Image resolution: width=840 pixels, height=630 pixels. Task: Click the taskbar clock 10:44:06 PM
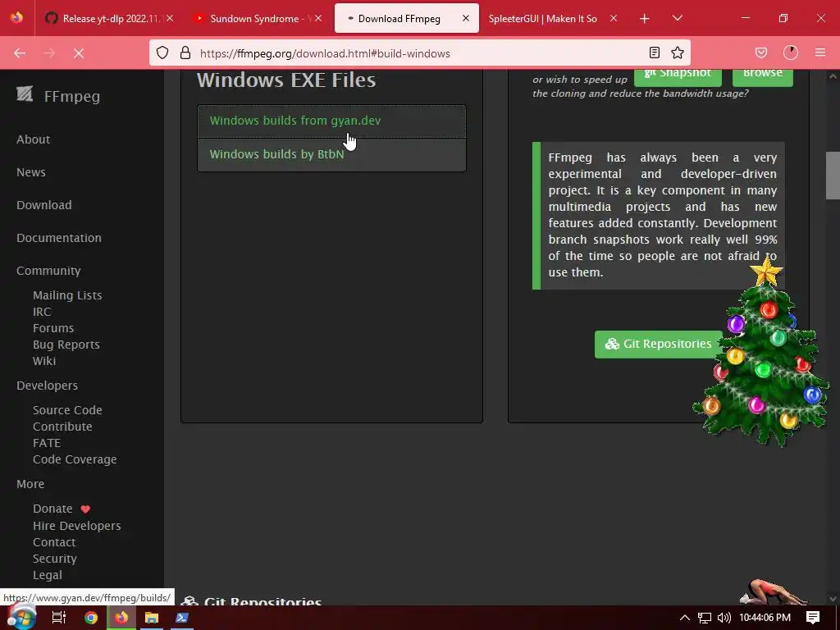pyautogui.click(x=765, y=618)
